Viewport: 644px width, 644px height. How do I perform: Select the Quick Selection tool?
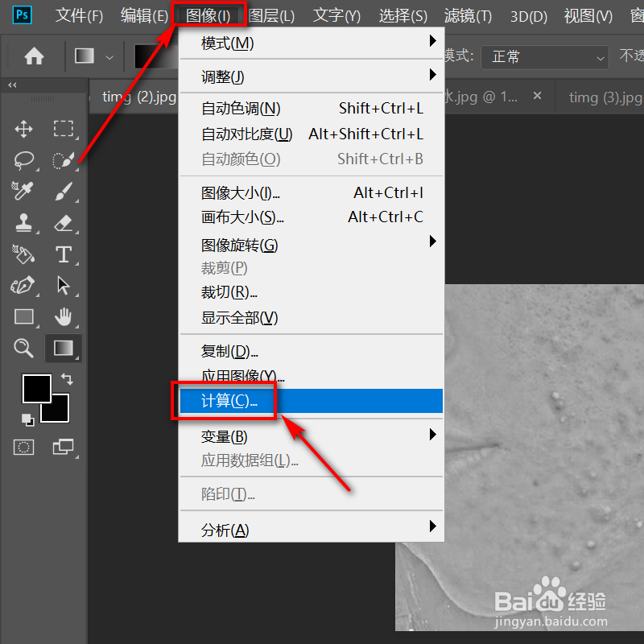(64, 160)
